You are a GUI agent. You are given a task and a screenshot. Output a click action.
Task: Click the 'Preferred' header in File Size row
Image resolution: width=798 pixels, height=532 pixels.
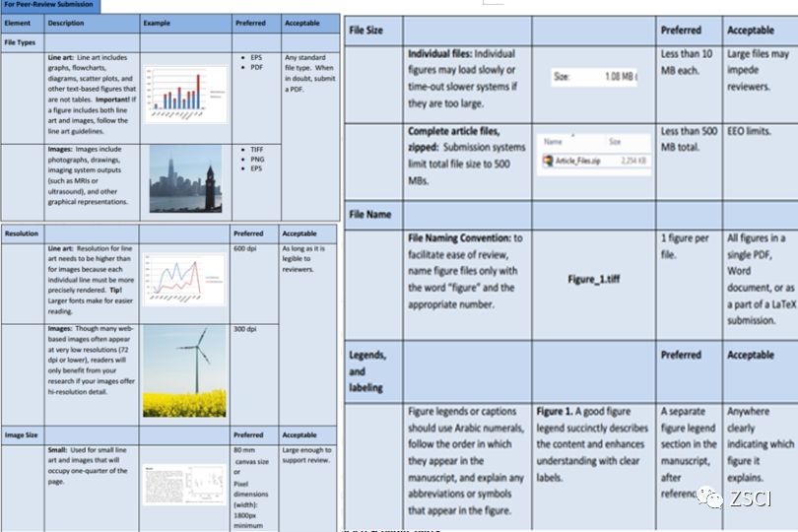(x=681, y=31)
